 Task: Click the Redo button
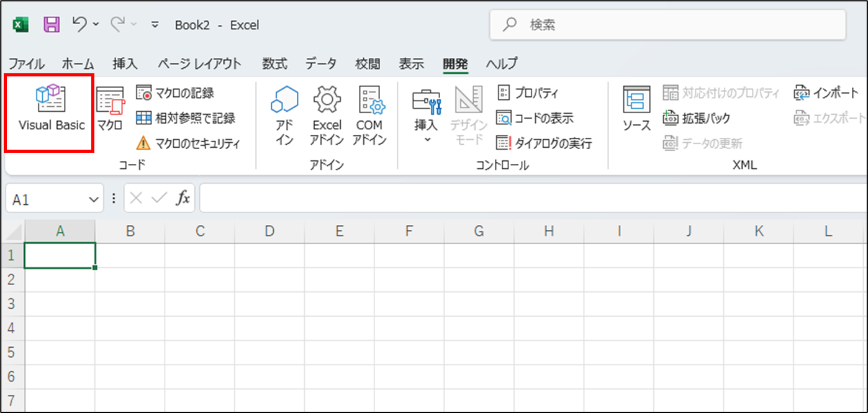point(117,25)
